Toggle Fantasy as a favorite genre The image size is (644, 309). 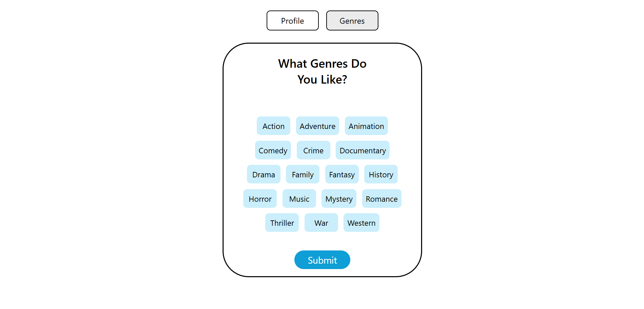coord(342,174)
